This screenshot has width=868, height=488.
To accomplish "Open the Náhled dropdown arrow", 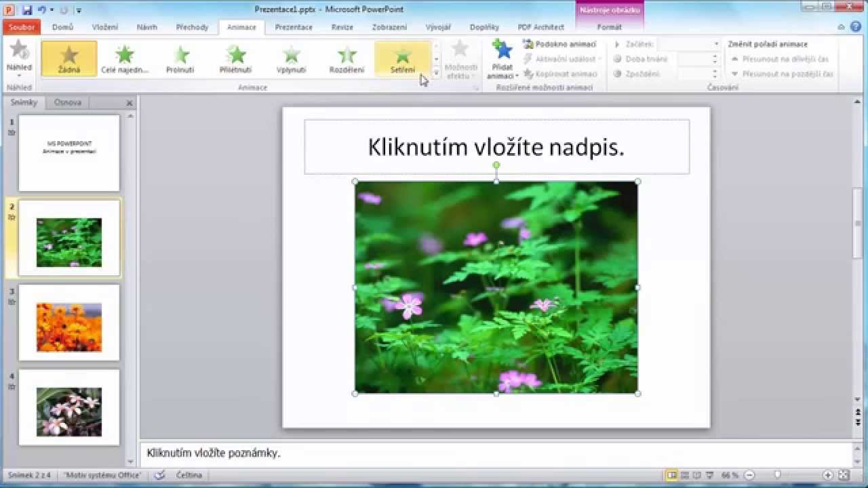I will point(19,75).
